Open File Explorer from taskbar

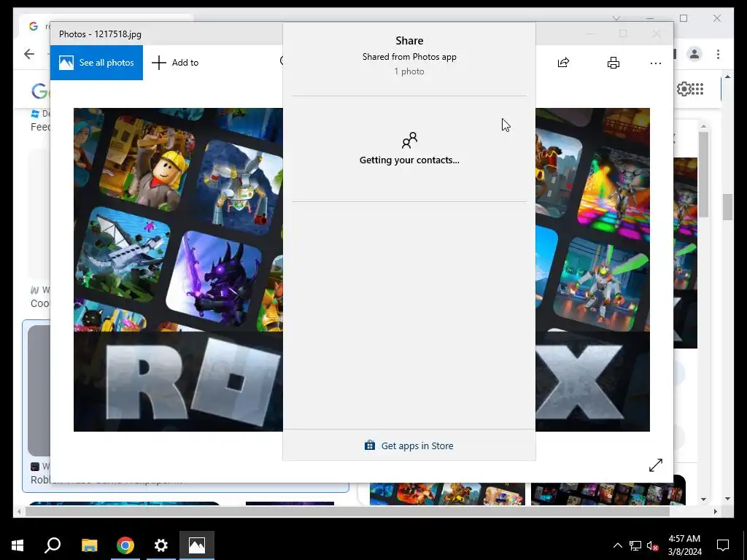(x=89, y=545)
